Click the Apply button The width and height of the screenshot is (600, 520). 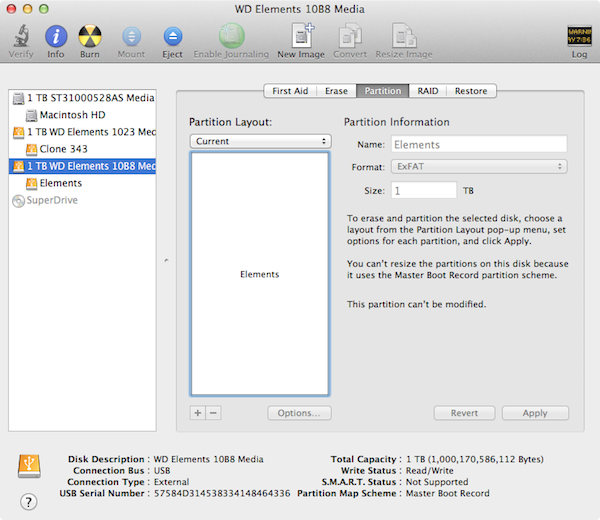(x=535, y=413)
